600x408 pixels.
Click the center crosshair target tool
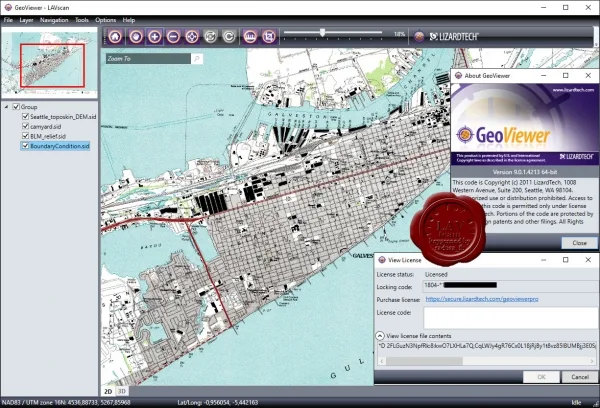[192, 37]
